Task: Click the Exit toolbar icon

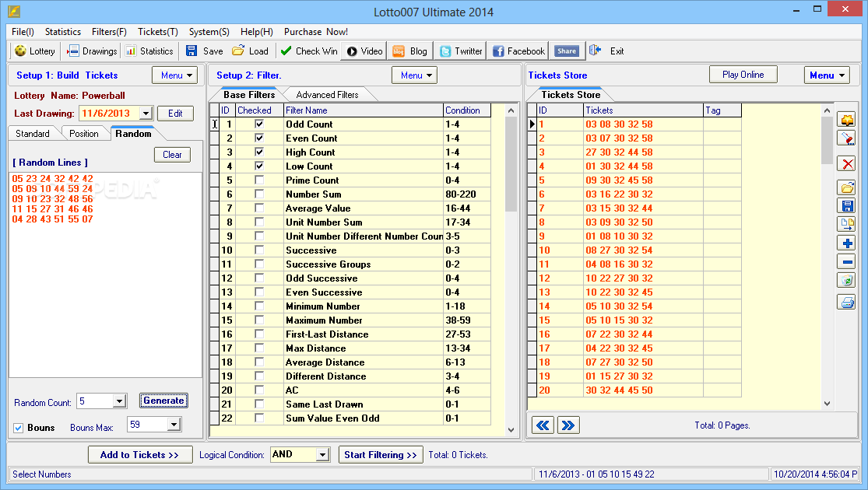Action: pyautogui.click(x=595, y=51)
